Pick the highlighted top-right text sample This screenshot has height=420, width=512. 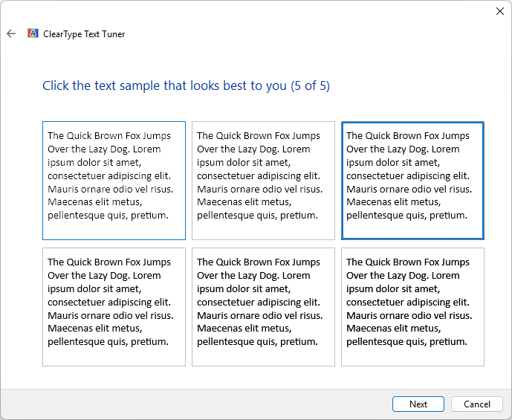[412, 181]
